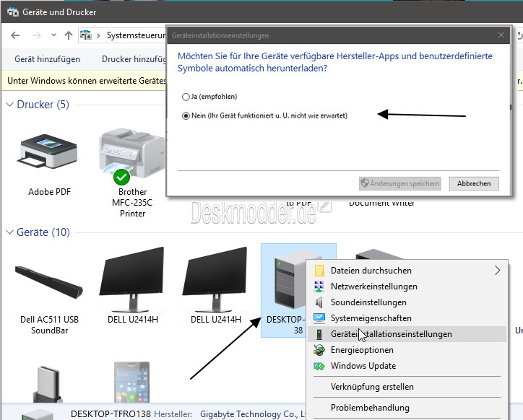Image resolution: width=523 pixels, height=420 pixels.
Task: Click the Abbrechen button
Action: click(x=474, y=184)
